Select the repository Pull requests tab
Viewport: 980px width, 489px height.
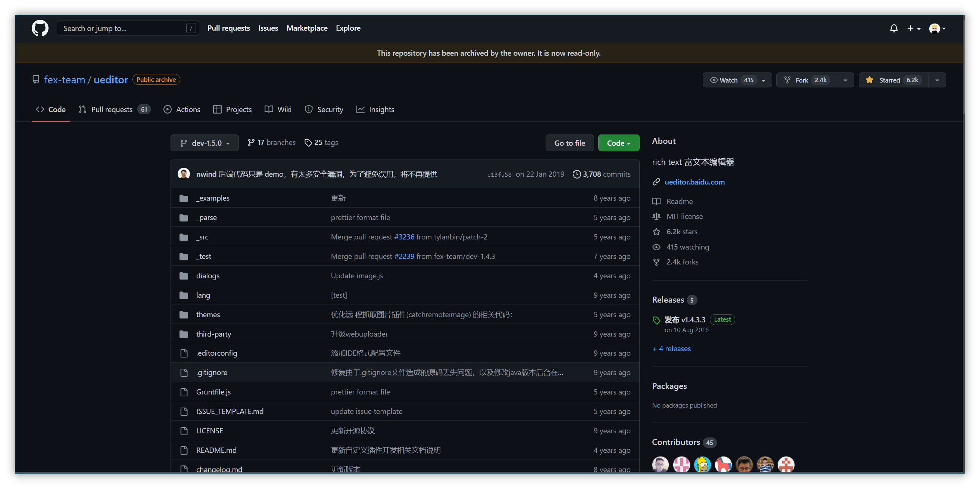(x=115, y=110)
